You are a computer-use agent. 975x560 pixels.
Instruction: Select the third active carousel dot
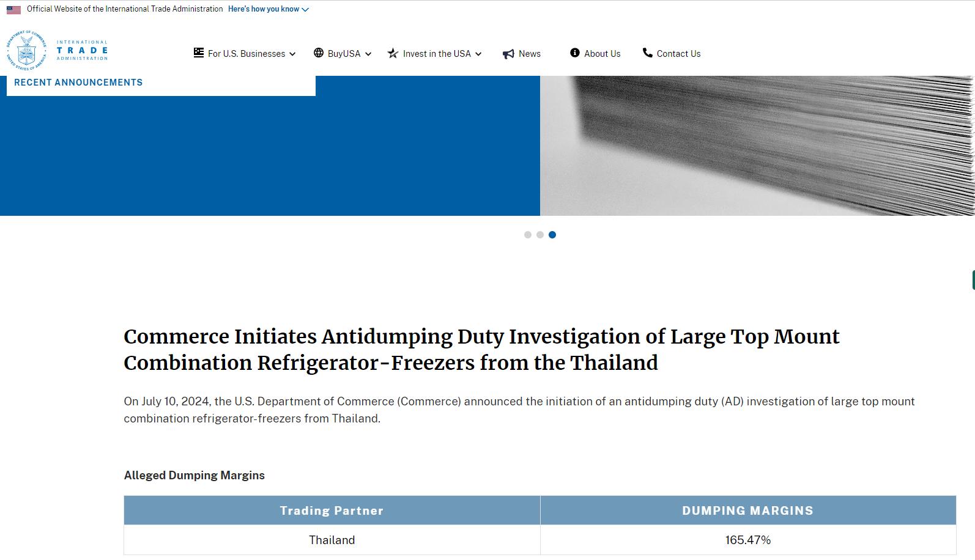(x=552, y=235)
